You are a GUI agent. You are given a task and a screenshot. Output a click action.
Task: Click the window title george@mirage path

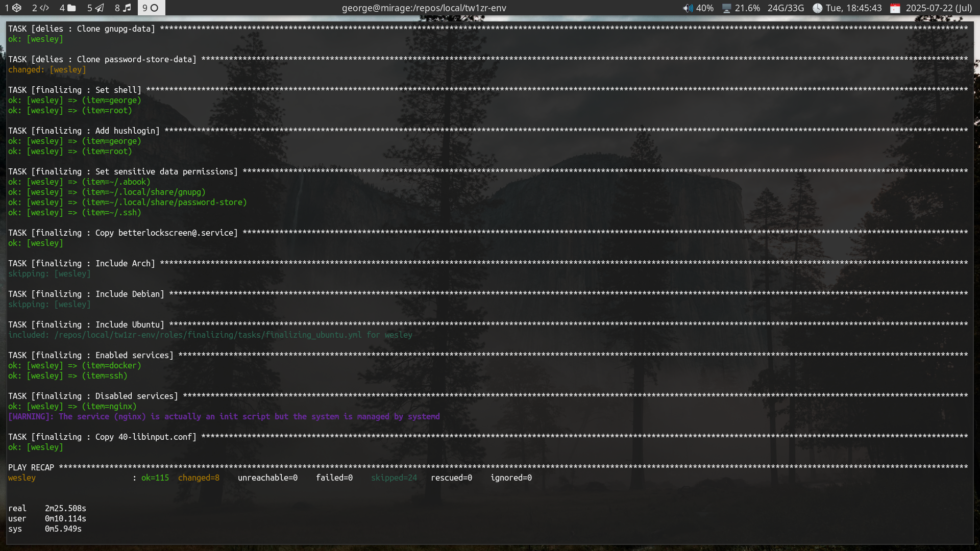(424, 8)
